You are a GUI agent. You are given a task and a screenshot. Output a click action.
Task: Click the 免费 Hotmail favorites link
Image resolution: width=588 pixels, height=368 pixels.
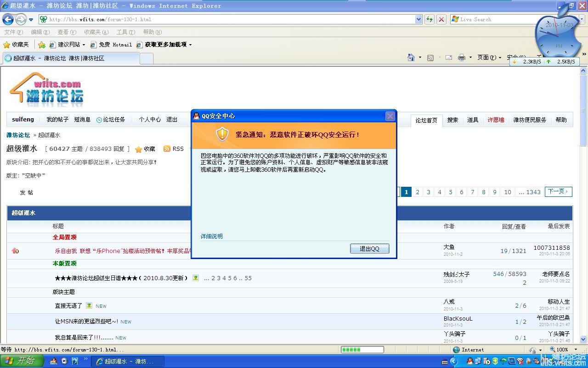coord(111,45)
